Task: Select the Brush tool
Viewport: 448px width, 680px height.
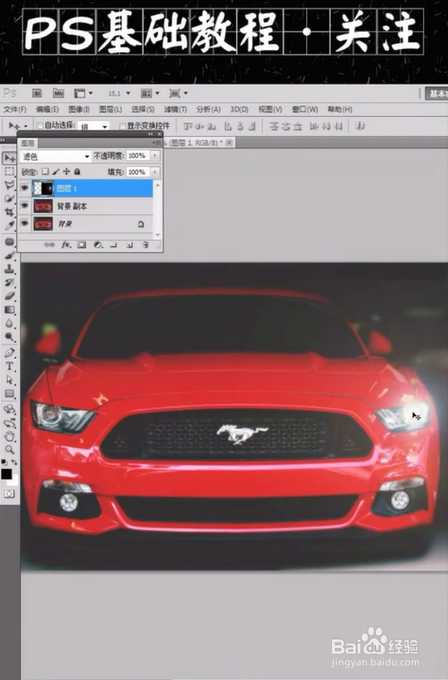Action: click(9, 255)
